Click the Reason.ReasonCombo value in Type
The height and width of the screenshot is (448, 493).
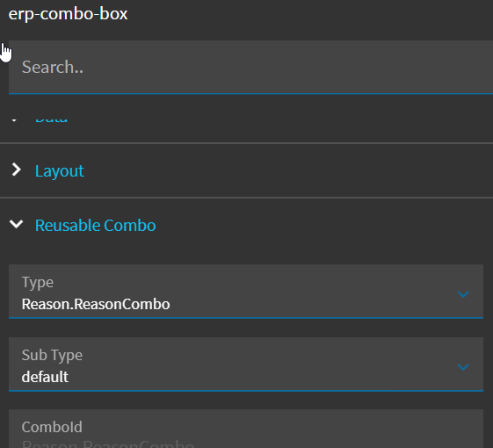pos(96,304)
